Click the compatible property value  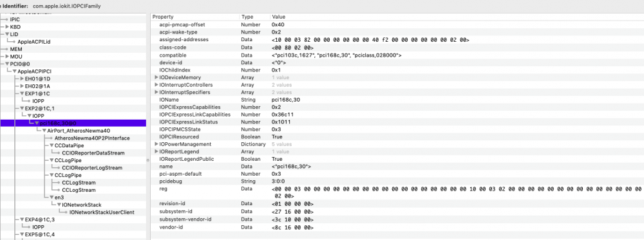click(x=337, y=55)
